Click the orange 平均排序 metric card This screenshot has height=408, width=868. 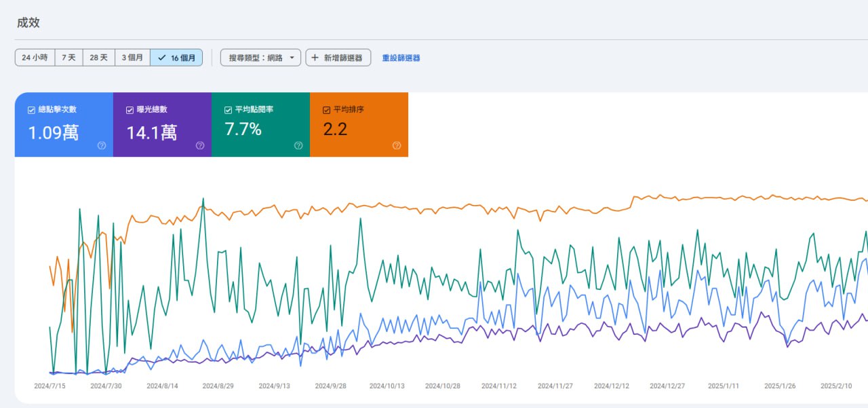point(359,125)
